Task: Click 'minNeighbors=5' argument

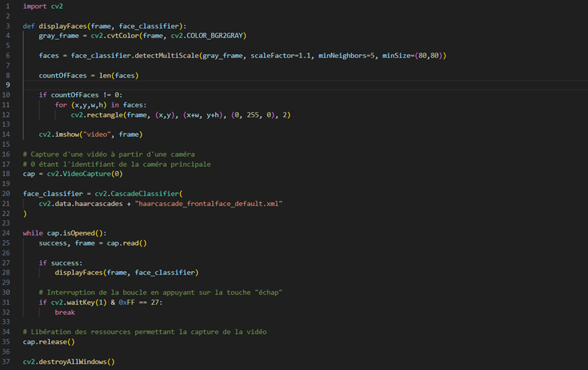Action: pos(347,55)
